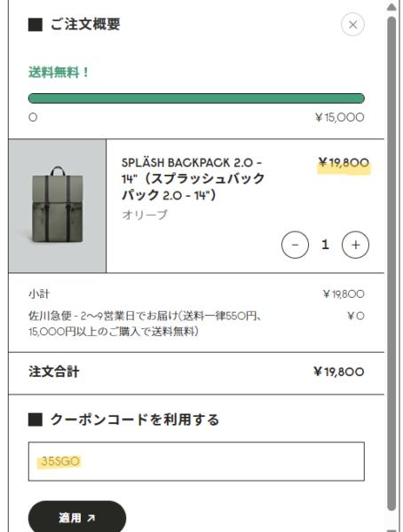Click the green free shipping progress bar
The width and height of the screenshot is (403, 532).
click(x=196, y=98)
